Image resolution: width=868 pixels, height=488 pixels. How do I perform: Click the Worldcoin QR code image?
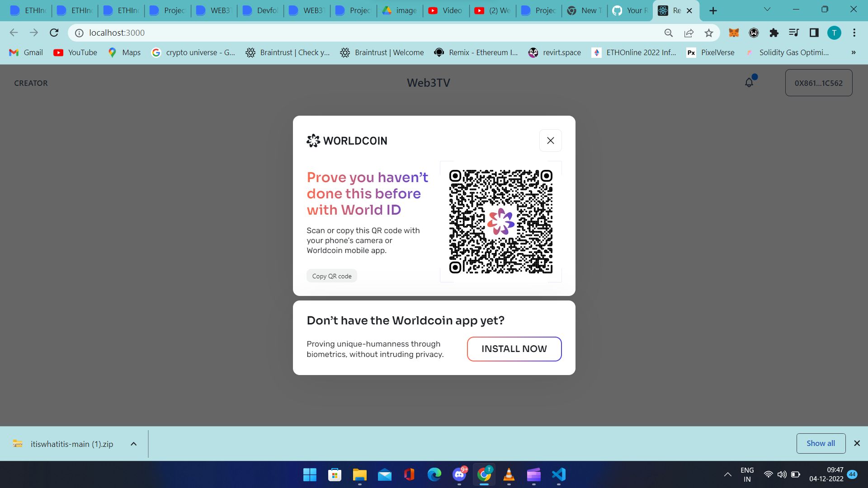click(x=500, y=221)
